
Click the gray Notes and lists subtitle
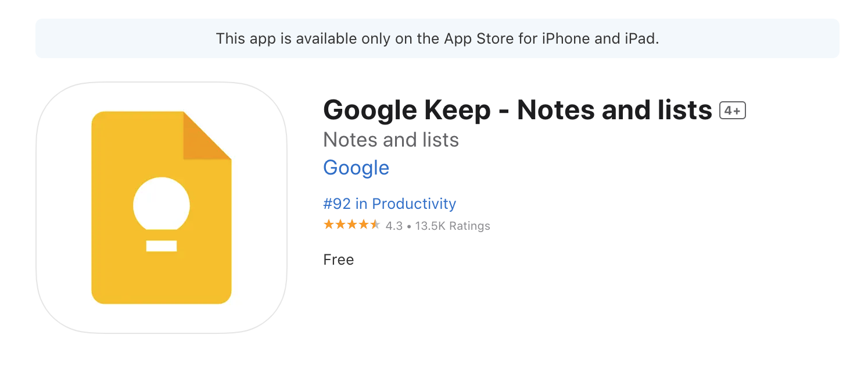point(391,140)
